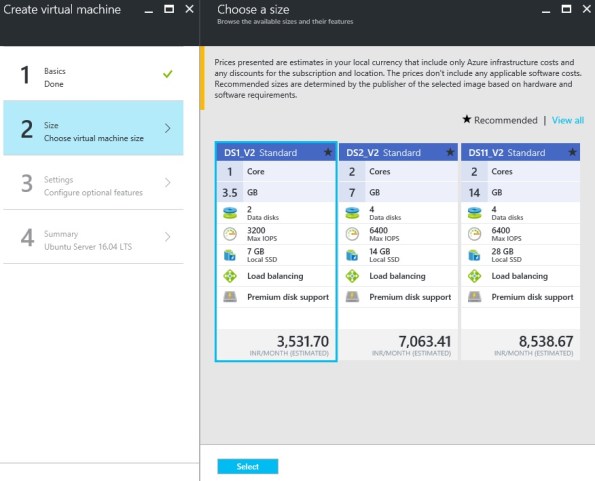This screenshot has width=595, height=481.
Task: Click the Load balancing icon in DS11_V2 card
Action: [474, 276]
